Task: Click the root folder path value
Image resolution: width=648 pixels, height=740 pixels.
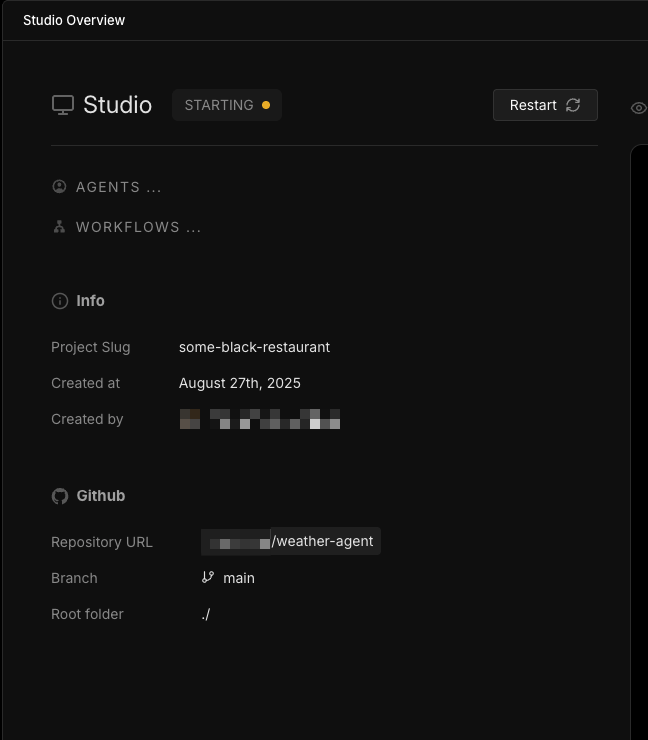Action: (x=205, y=614)
